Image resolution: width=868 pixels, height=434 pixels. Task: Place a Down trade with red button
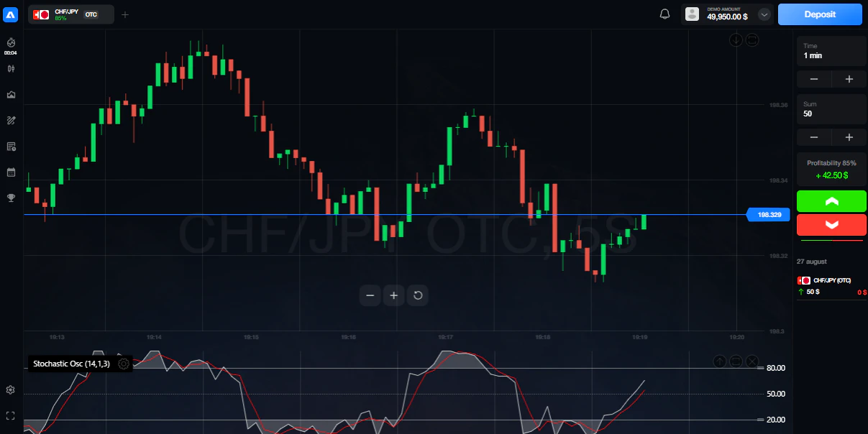[x=831, y=225]
